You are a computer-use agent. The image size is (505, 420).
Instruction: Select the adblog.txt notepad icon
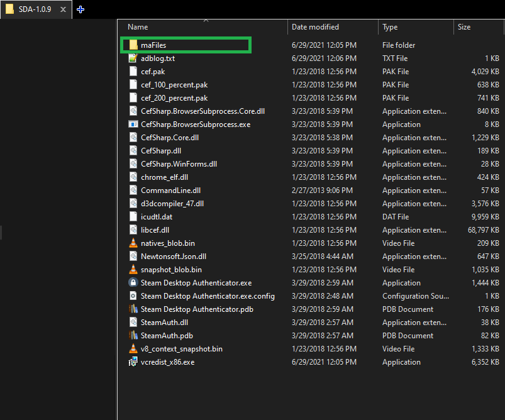[x=133, y=58]
